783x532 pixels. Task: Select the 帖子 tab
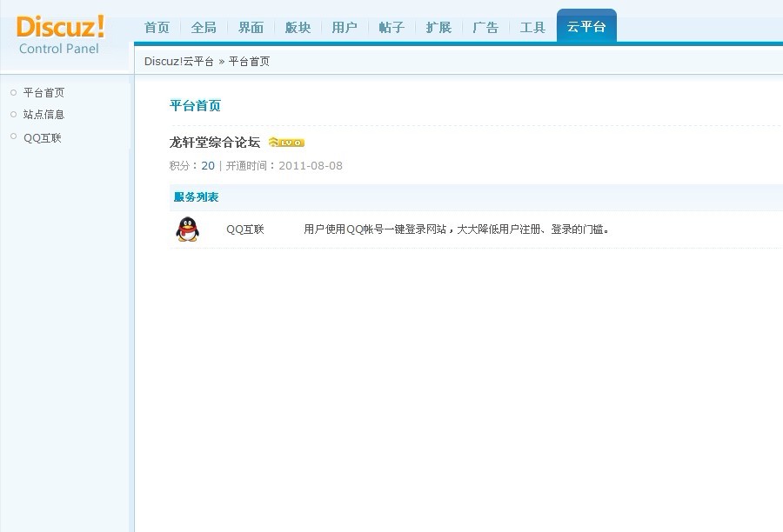tap(391, 28)
